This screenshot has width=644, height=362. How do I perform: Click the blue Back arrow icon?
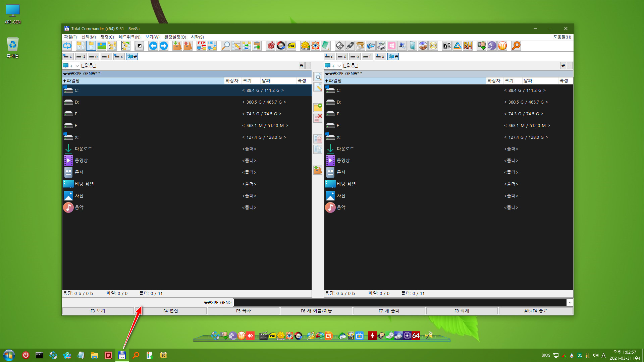point(153,46)
